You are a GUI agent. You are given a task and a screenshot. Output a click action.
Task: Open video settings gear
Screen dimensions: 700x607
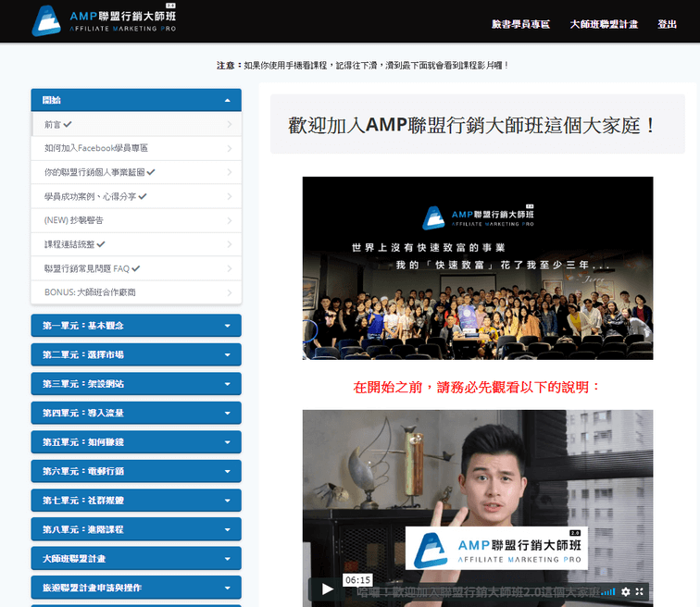click(625, 591)
